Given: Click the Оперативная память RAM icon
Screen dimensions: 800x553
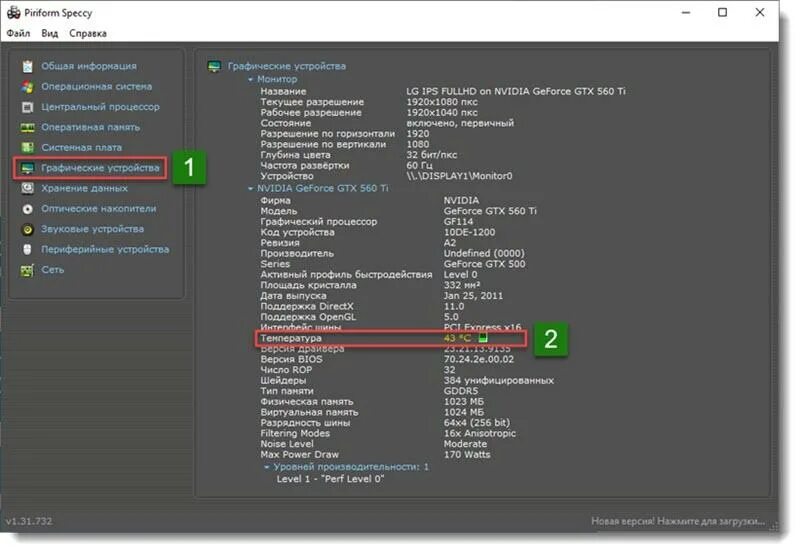Looking at the screenshot, I should coord(28,128).
